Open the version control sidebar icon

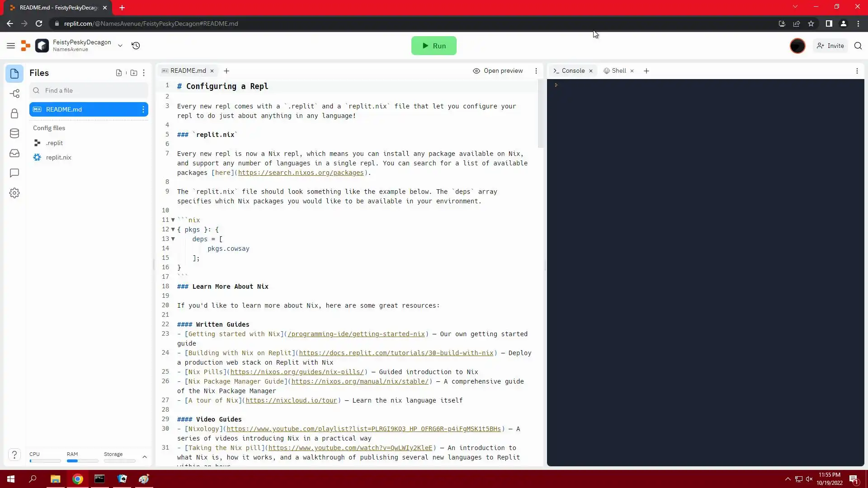point(14,94)
